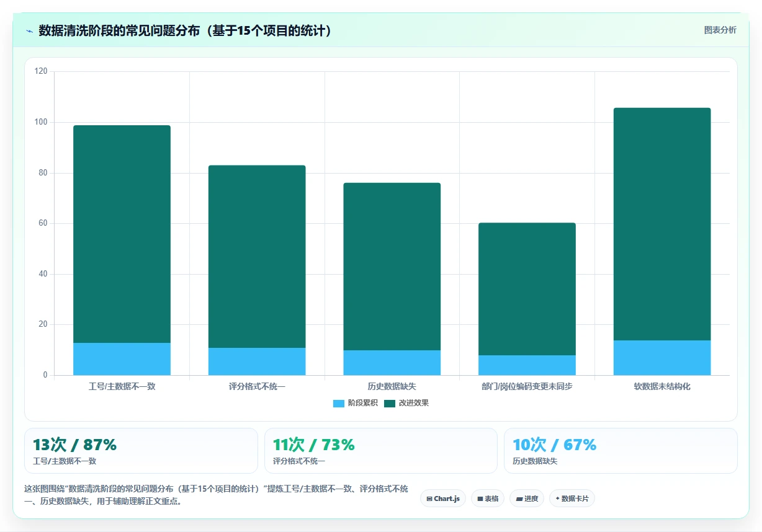Select the 数据卡片 tag button
The width and height of the screenshot is (762, 532).
(572, 499)
